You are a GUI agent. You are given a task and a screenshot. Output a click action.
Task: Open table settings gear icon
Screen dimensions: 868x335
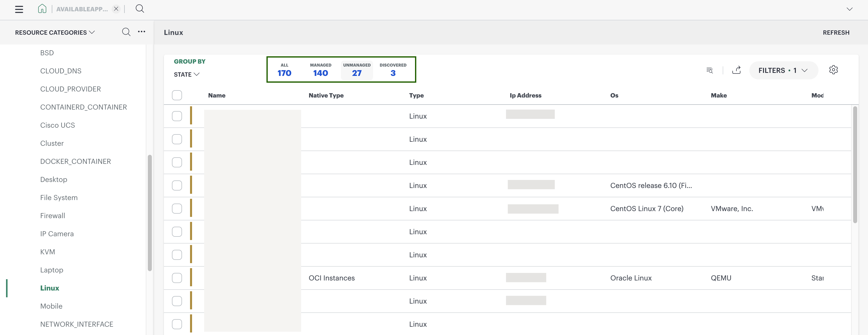(833, 70)
